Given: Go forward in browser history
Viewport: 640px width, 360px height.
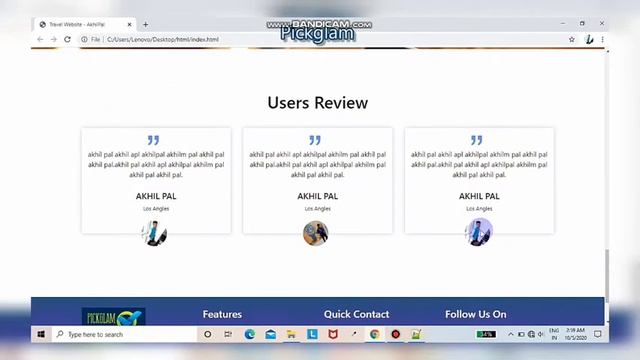Looking at the screenshot, I should click(x=53, y=39).
